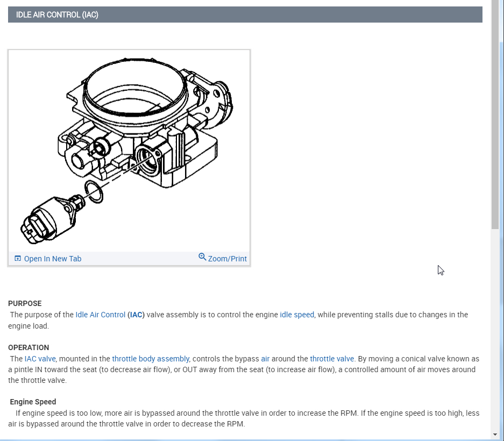Click the 'IAC valve' link under Operation
The height and width of the screenshot is (441, 504).
tap(40, 359)
